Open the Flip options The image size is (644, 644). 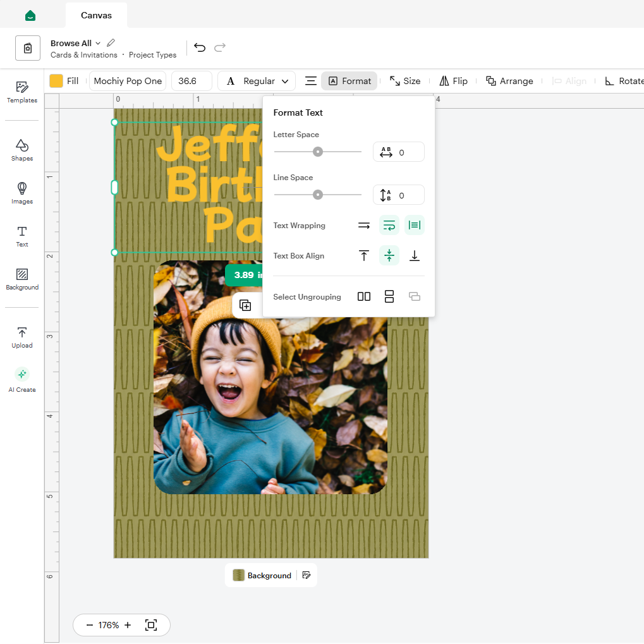(x=453, y=81)
